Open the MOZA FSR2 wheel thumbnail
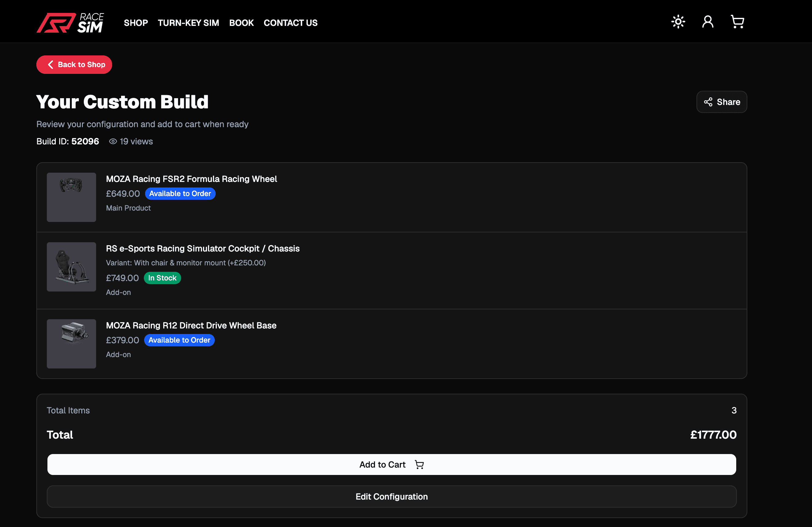The width and height of the screenshot is (812, 527). [x=71, y=197]
